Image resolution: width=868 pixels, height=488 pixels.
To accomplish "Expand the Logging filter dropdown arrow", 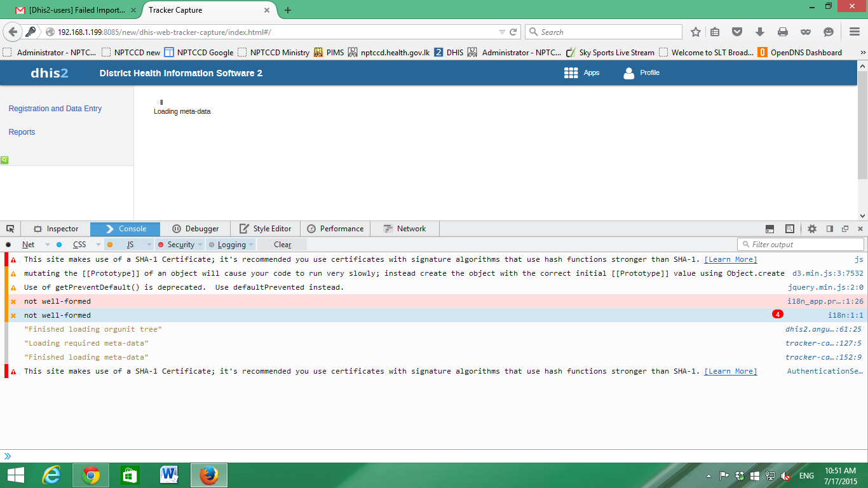I will (x=251, y=245).
